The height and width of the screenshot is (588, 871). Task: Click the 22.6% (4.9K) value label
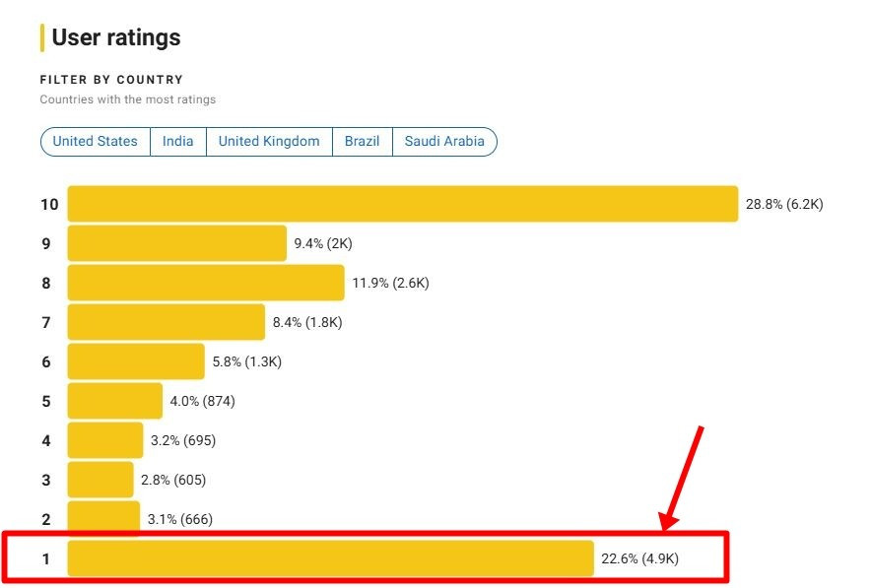pos(639,559)
